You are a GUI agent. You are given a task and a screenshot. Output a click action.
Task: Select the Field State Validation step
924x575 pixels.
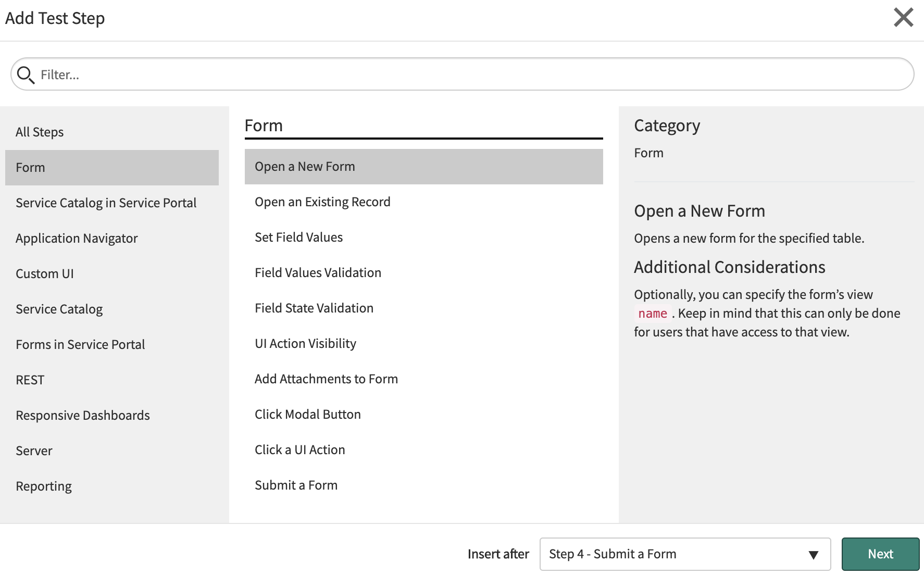pos(424,308)
